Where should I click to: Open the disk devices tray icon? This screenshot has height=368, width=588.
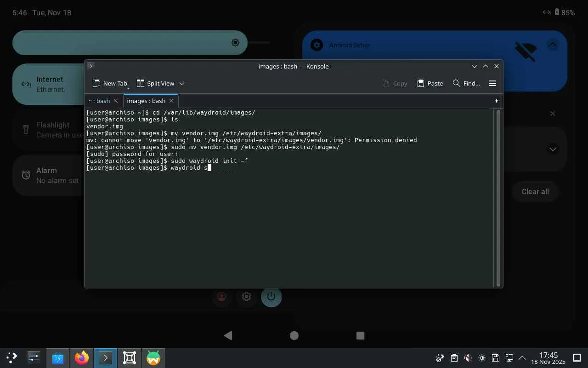pos(495,358)
